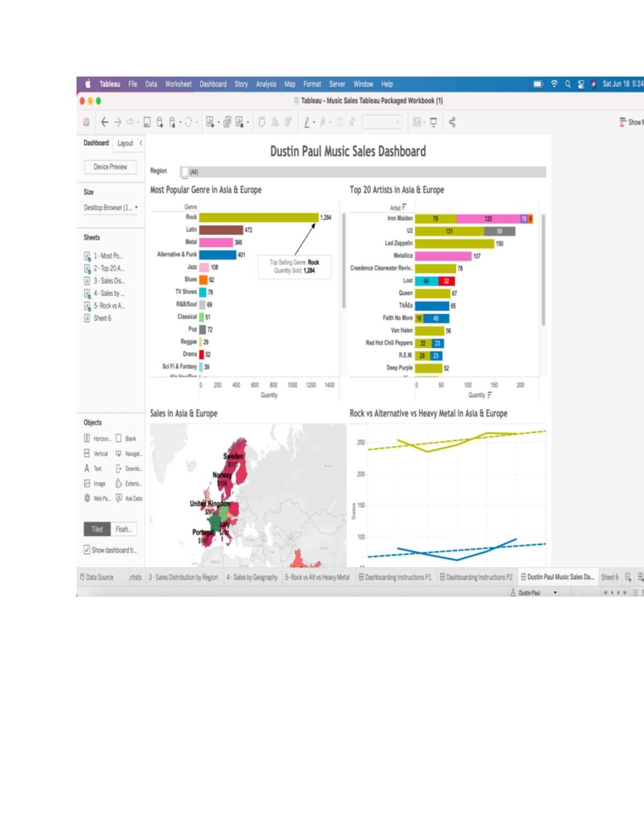Click the Share workbook toolbar icon
This screenshot has width=644, height=834.
pos(451,122)
